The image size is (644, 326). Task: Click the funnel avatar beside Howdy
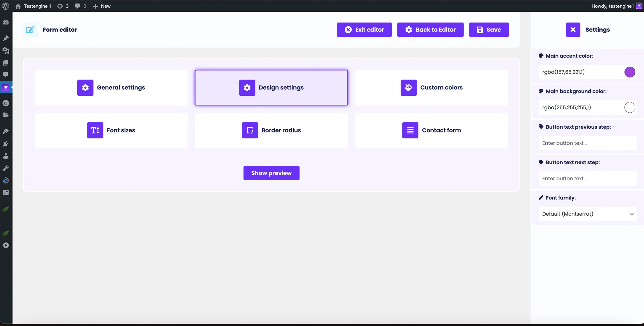click(x=639, y=6)
